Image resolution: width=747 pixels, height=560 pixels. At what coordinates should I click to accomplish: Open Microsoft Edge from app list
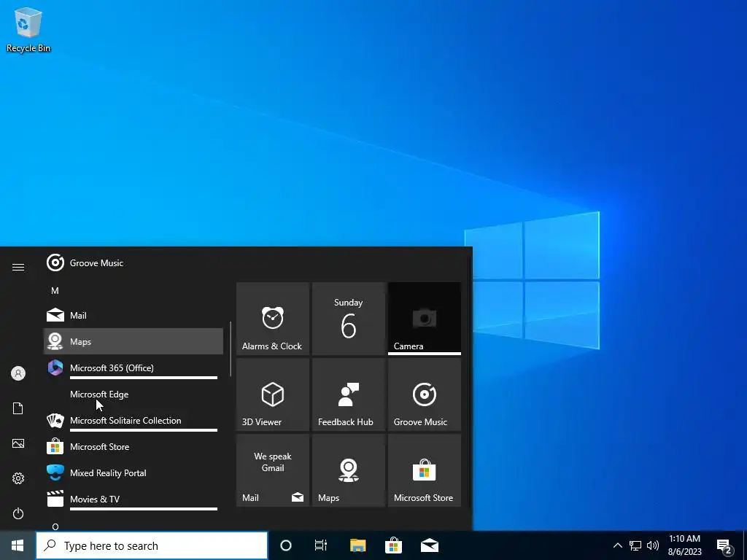(x=133, y=394)
